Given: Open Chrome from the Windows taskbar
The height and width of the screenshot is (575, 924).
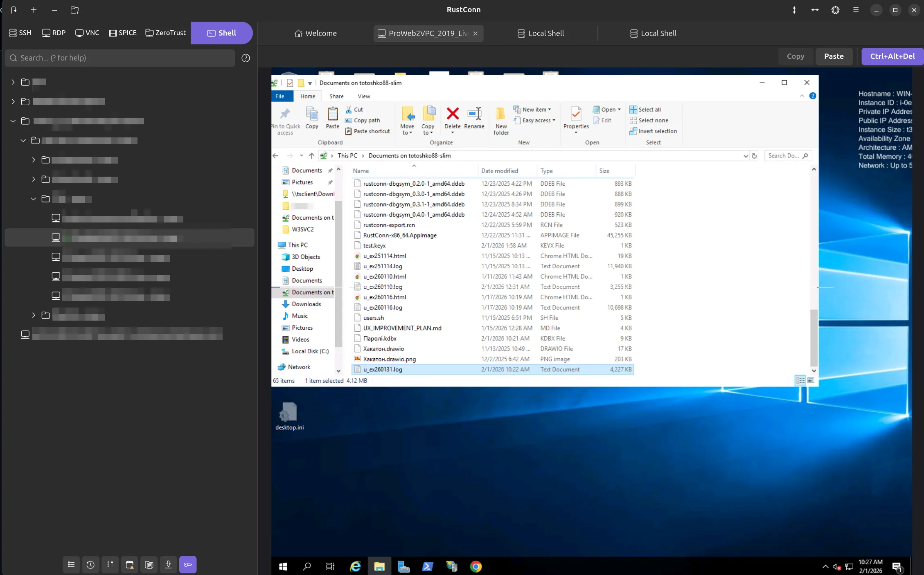Looking at the screenshot, I should click(x=476, y=566).
